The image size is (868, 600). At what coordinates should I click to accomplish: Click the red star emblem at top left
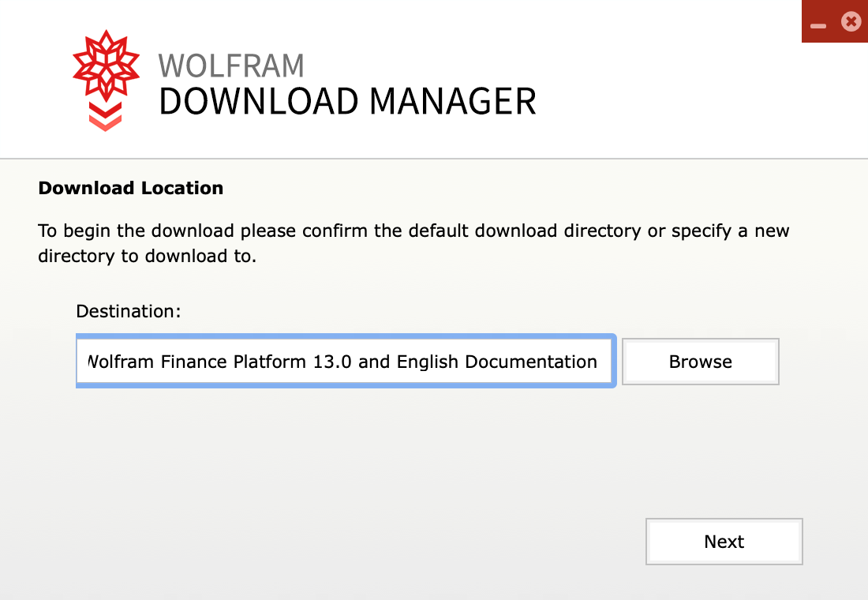[105, 67]
